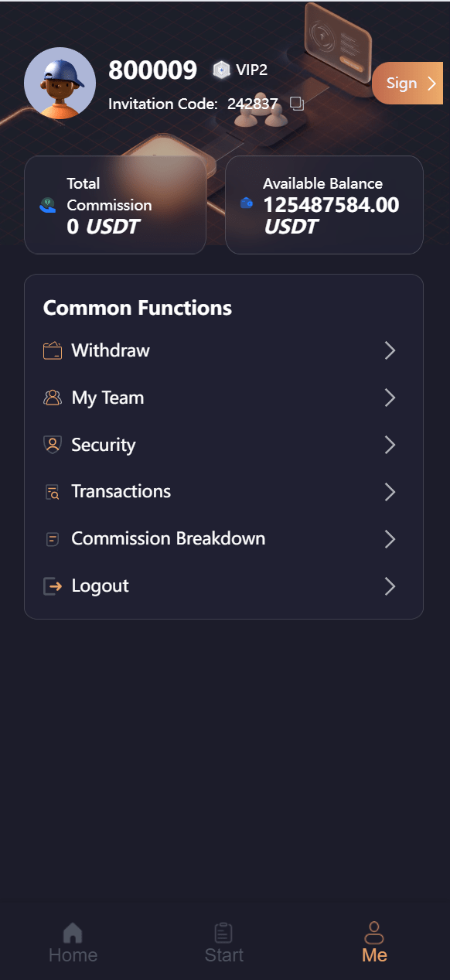Click the Logout arrow icon
The width and height of the screenshot is (450, 980).
point(53,586)
